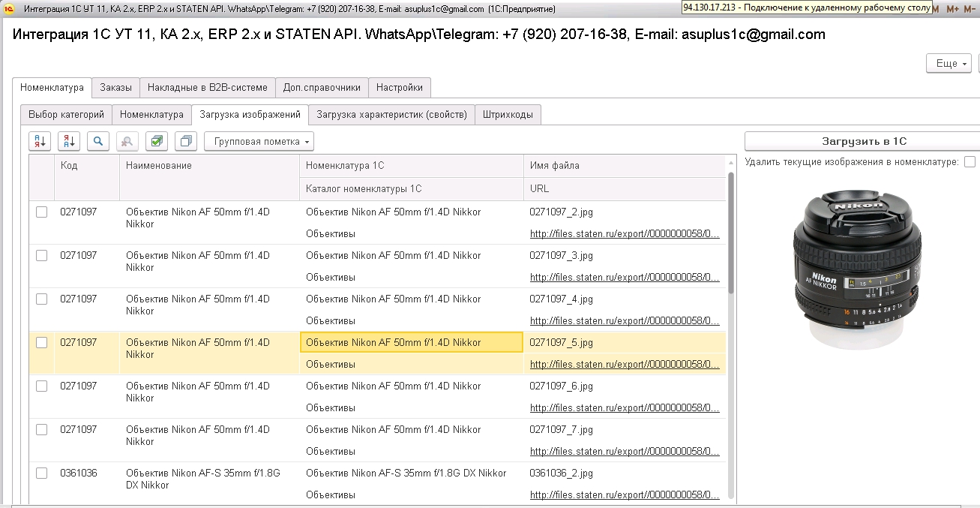Cancel search with crossed magnifier icon
Image resolution: width=980 pixels, height=508 pixels.
(127, 141)
